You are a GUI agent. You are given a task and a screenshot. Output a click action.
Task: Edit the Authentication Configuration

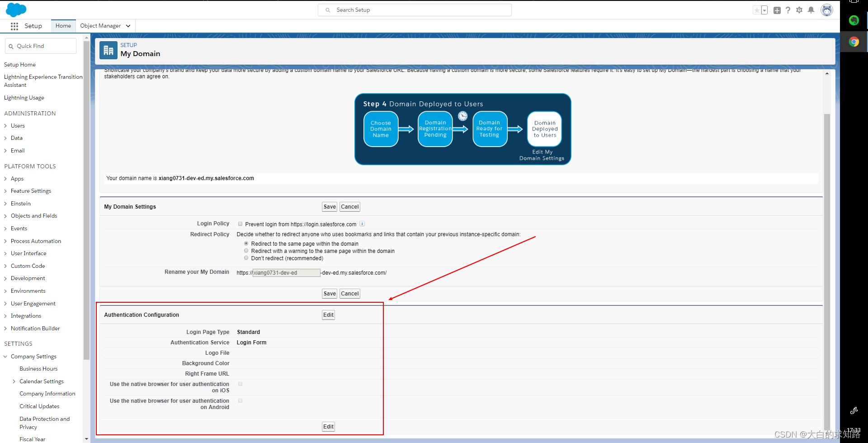click(328, 314)
